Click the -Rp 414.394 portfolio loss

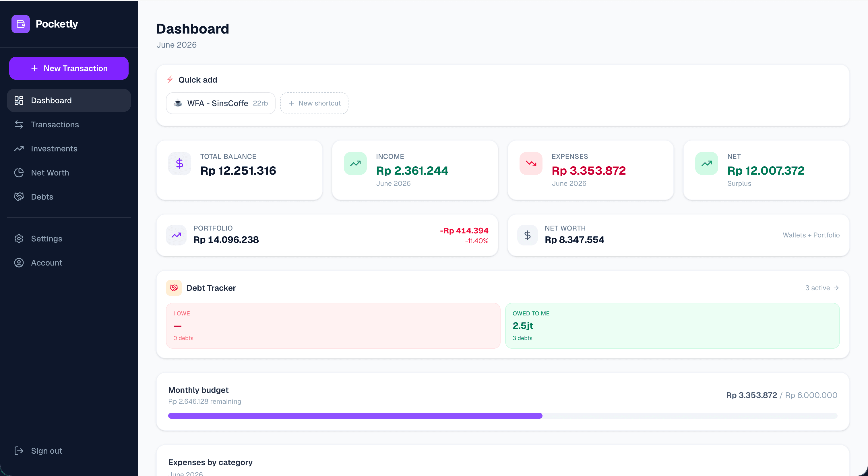click(464, 231)
